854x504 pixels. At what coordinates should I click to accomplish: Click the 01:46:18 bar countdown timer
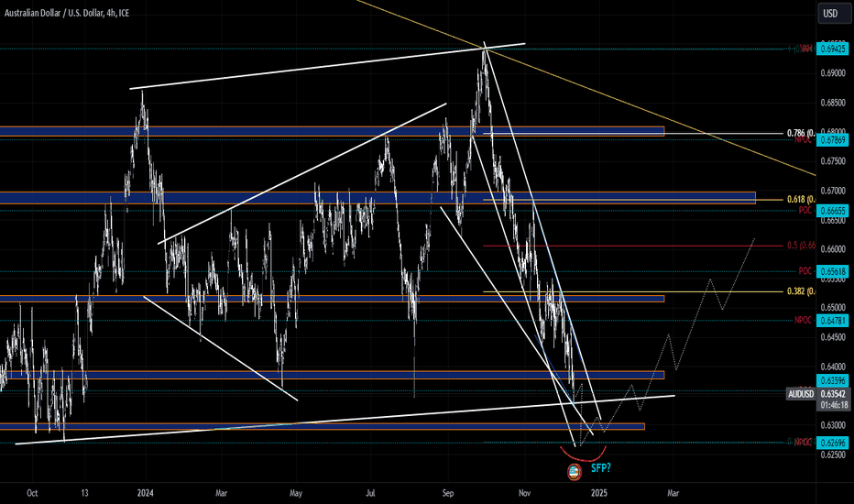point(833,405)
